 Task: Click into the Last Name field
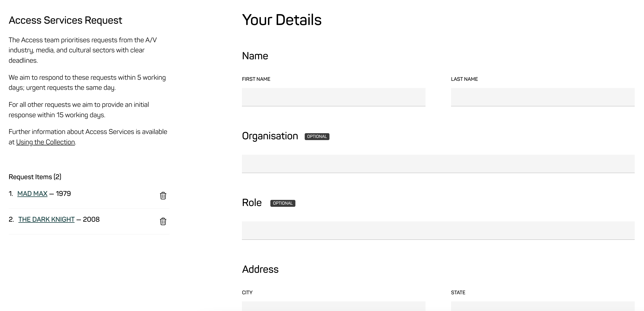point(542,97)
